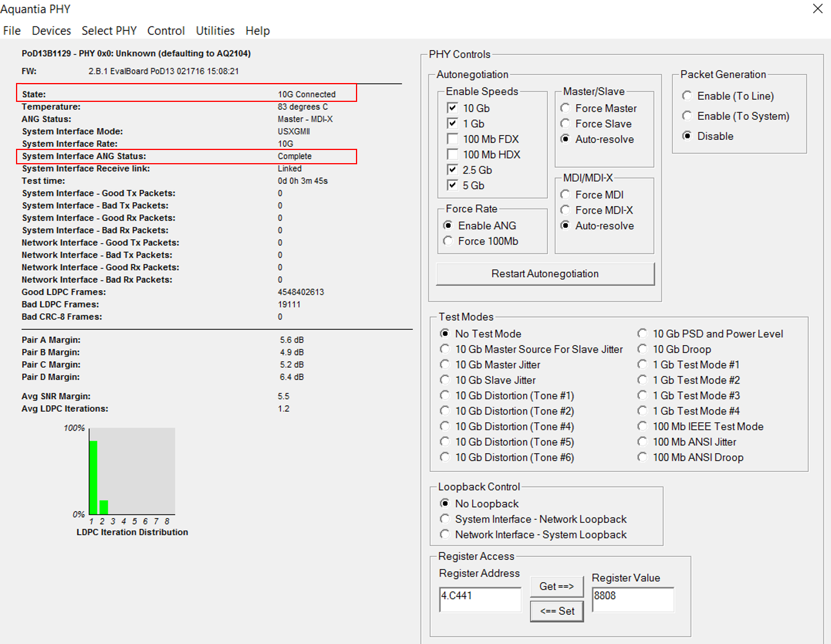Select 10 Gb Distortion (Tone #6)
Image resolution: width=831 pixels, height=644 pixels.
pyautogui.click(x=445, y=457)
